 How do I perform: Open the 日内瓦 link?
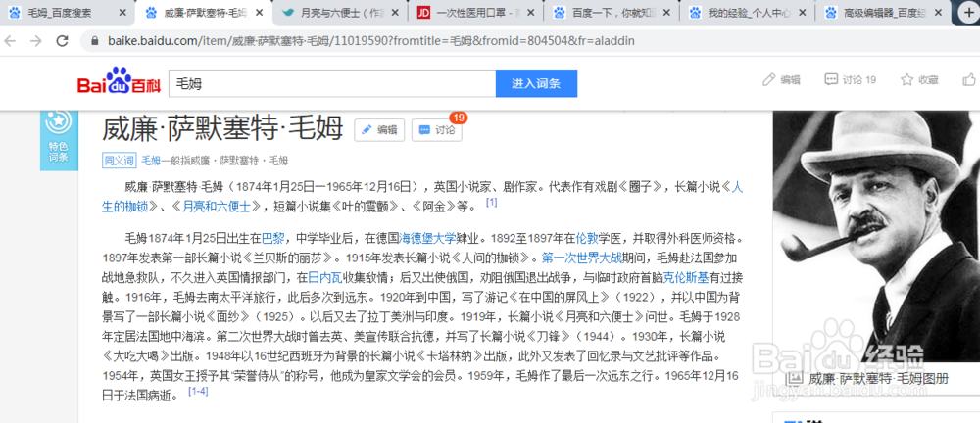pyautogui.click(x=325, y=277)
